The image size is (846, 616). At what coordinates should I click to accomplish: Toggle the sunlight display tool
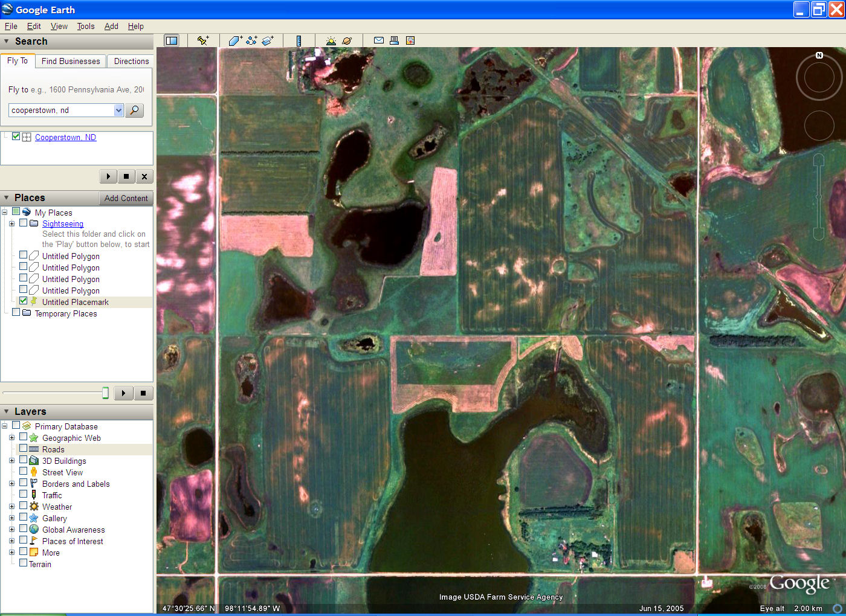pos(331,40)
